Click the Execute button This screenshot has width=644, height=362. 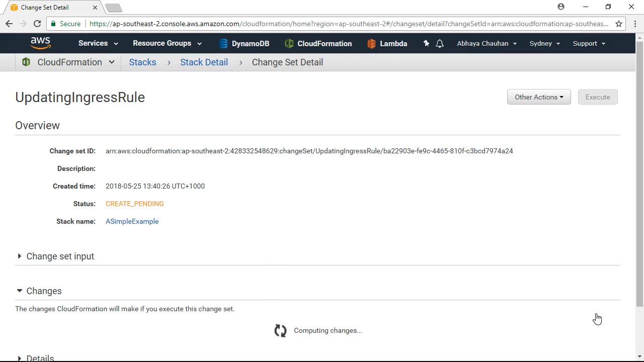coord(597,97)
